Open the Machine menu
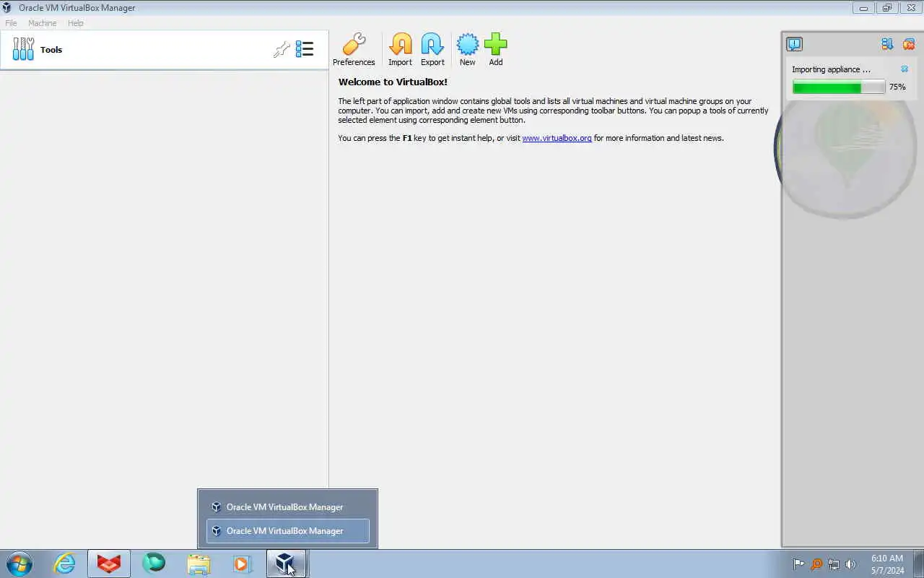Image resolution: width=924 pixels, height=578 pixels. point(42,23)
